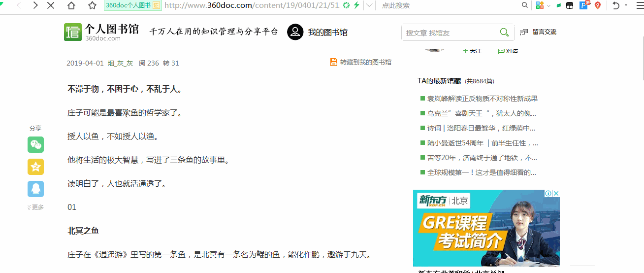Open the green grid extensions icon

click(x=540, y=5)
